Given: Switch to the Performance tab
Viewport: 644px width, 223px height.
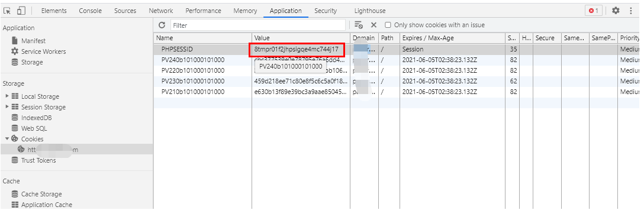Looking at the screenshot, I should (203, 11).
